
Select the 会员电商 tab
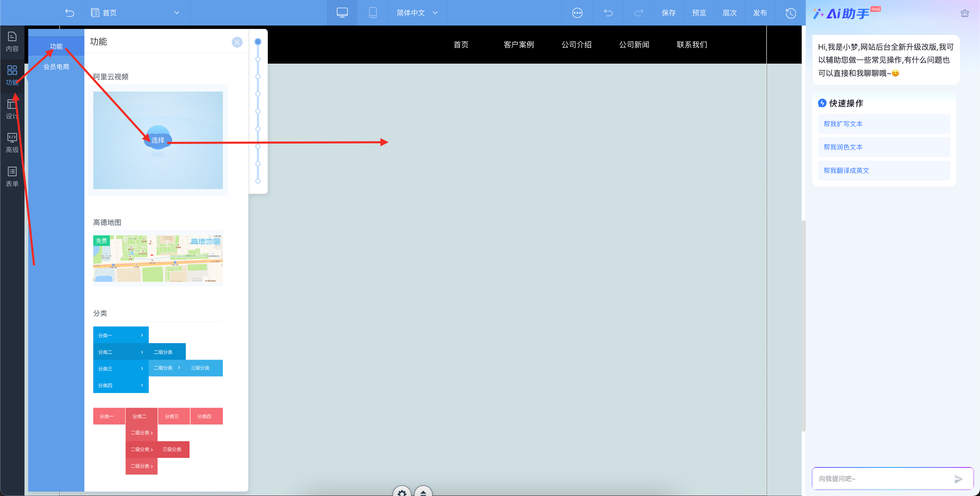pos(56,67)
